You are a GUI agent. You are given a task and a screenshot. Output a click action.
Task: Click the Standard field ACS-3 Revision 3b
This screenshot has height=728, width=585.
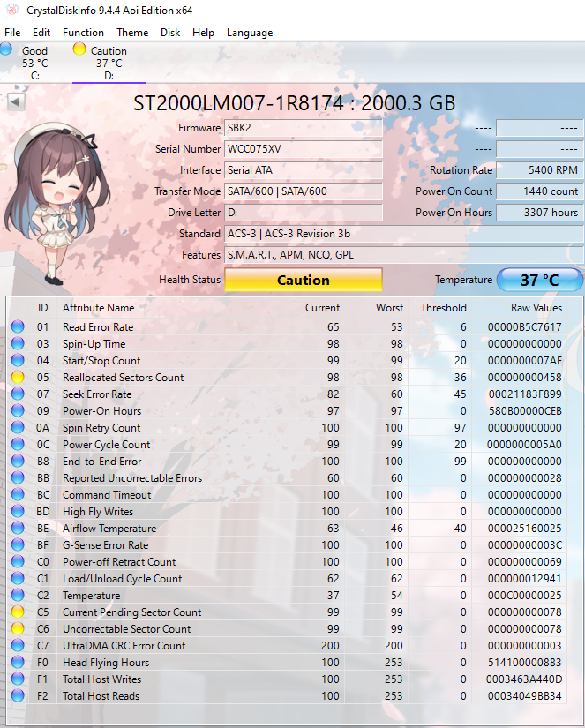point(404,234)
